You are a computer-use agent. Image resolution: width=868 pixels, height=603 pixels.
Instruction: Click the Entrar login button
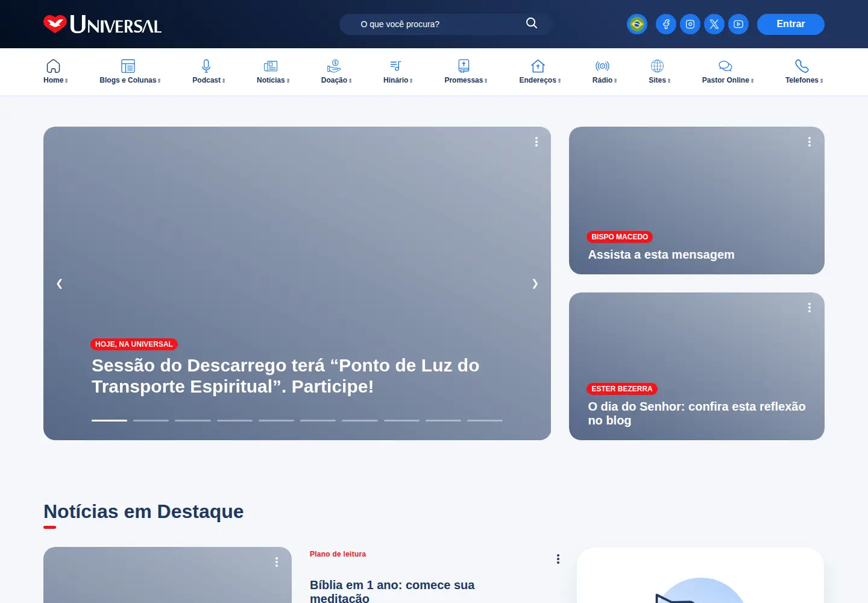click(791, 24)
